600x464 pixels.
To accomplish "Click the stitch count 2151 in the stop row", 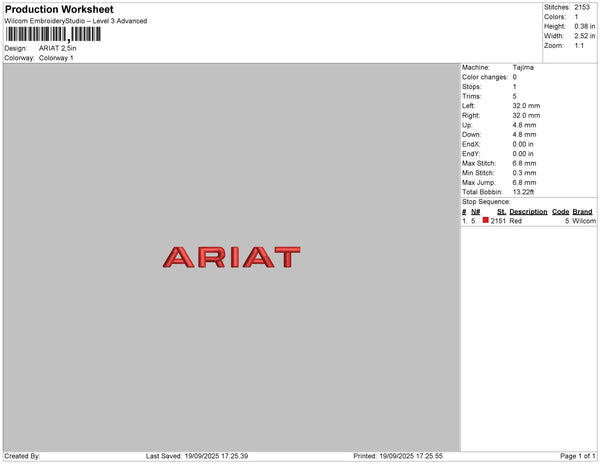I will 498,221.
